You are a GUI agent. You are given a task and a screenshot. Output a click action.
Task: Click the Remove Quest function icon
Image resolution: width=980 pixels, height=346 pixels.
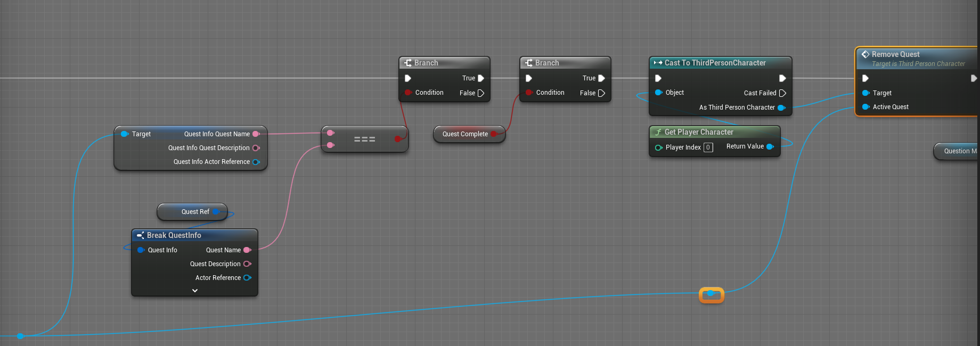click(x=865, y=54)
